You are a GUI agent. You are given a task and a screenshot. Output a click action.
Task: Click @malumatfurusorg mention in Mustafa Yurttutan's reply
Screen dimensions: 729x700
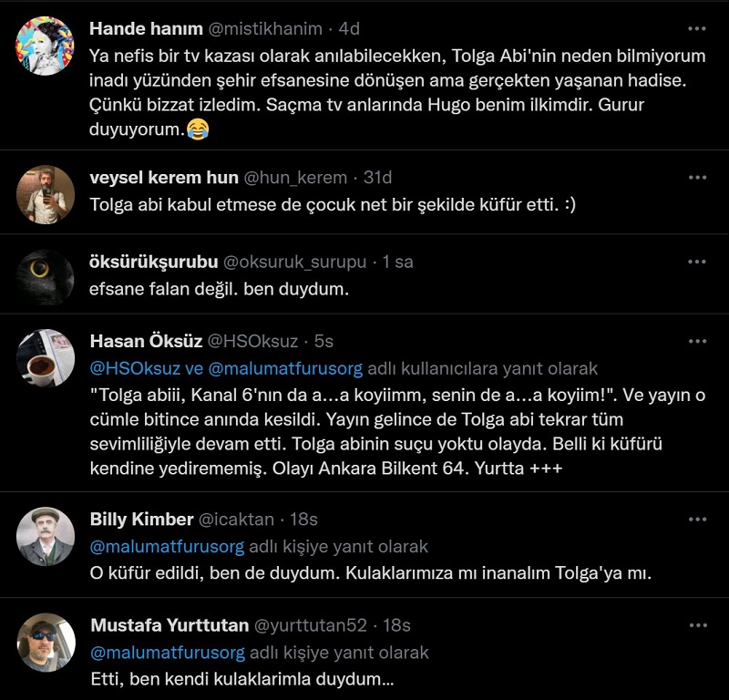(168, 653)
